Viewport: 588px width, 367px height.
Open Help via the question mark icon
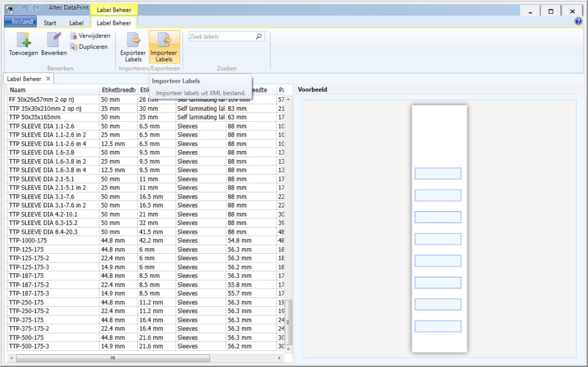[x=578, y=21]
